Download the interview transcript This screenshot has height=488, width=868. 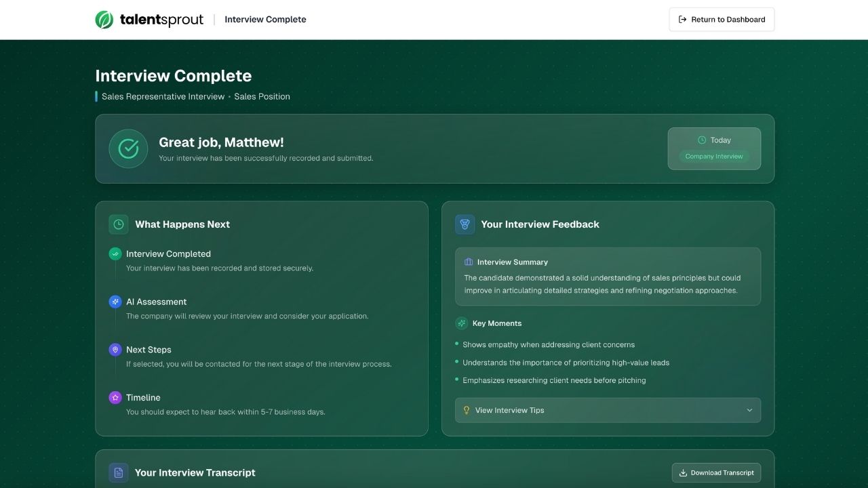coord(716,472)
